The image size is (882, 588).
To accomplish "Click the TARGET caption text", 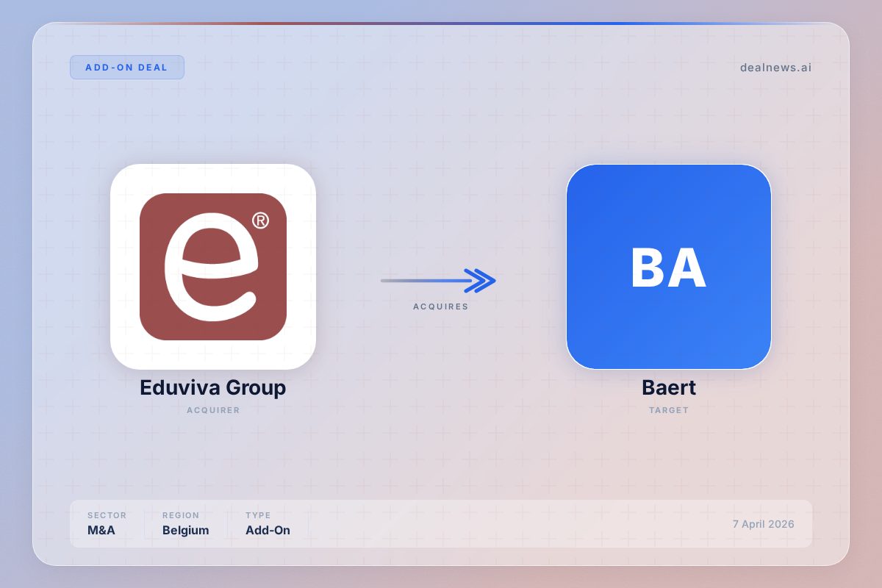I will tap(668, 410).
